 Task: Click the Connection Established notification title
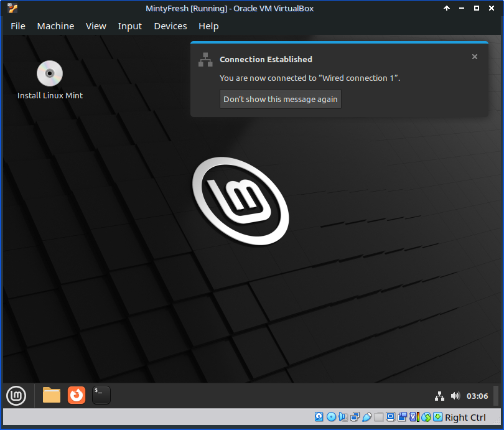coord(266,60)
